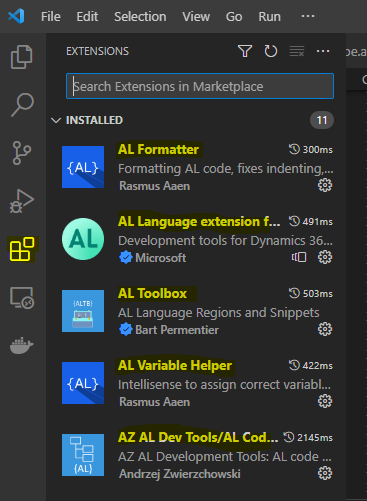This screenshot has height=501, width=367.
Task: Open the Remote Explorer view
Action: 22,298
